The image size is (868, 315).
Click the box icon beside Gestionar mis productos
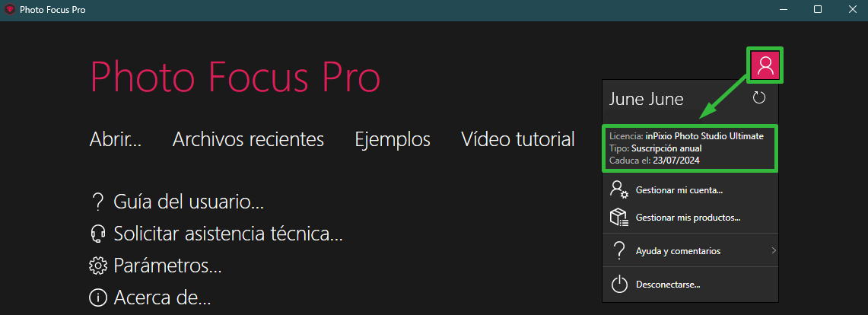point(619,218)
